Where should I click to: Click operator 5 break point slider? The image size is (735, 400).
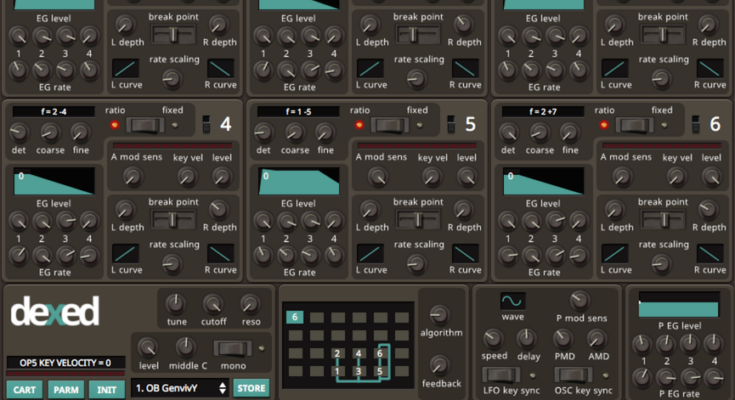(420, 219)
